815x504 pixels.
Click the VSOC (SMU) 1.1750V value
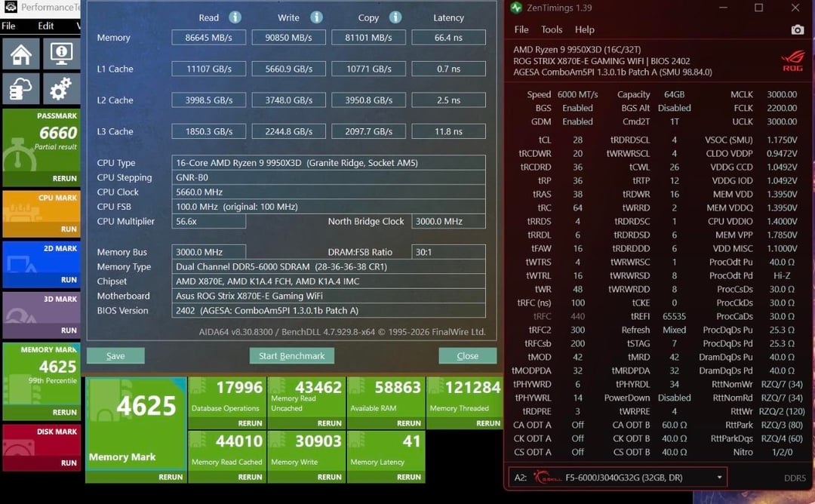click(x=782, y=140)
